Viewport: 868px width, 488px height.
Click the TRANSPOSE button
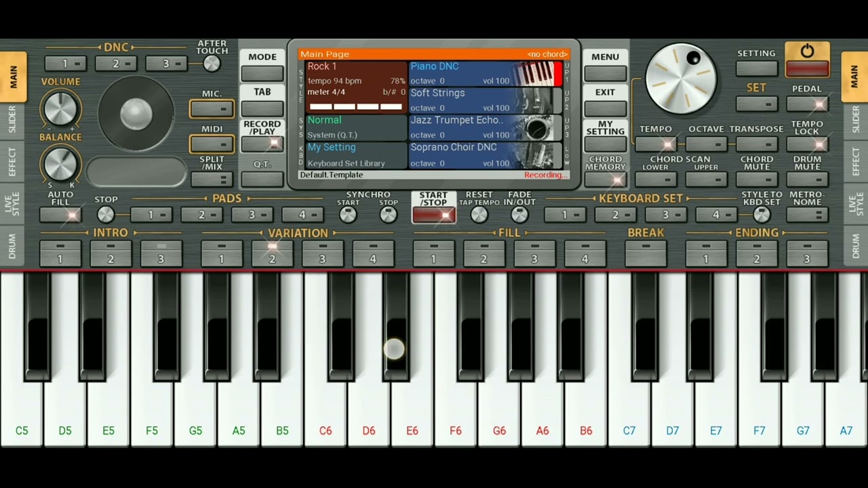pyautogui.click(x=757, y=144)
